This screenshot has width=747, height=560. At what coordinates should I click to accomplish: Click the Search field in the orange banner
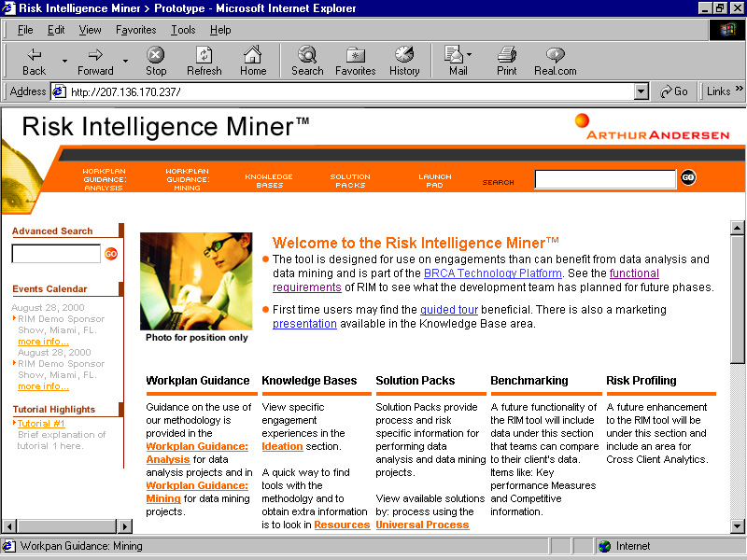[x=605, y=179]
